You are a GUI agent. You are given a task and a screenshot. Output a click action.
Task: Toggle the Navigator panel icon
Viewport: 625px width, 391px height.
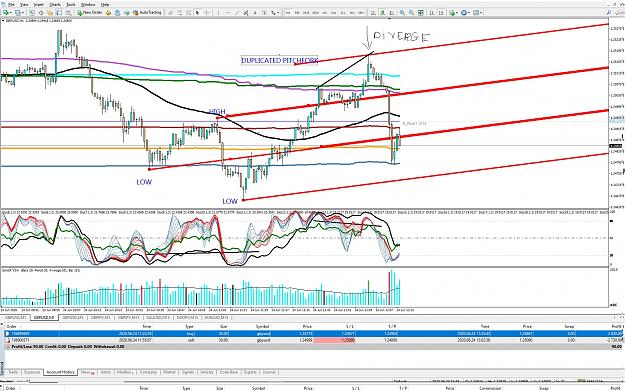click(50, 13)
